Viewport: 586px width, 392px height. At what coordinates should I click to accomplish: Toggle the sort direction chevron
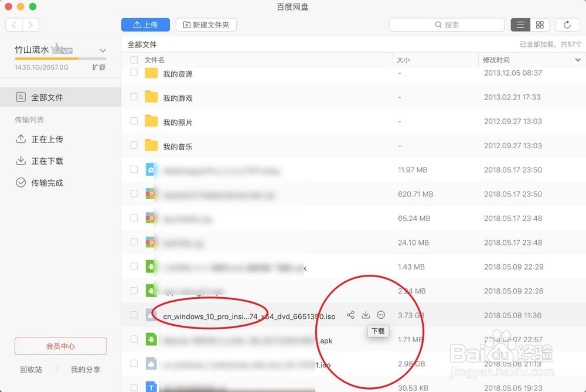[578, 60]
